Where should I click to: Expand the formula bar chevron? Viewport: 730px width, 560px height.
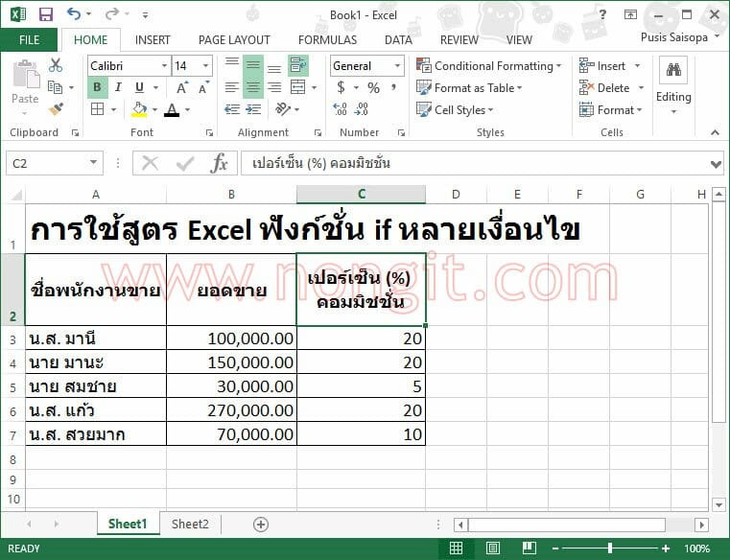point(716,164)
